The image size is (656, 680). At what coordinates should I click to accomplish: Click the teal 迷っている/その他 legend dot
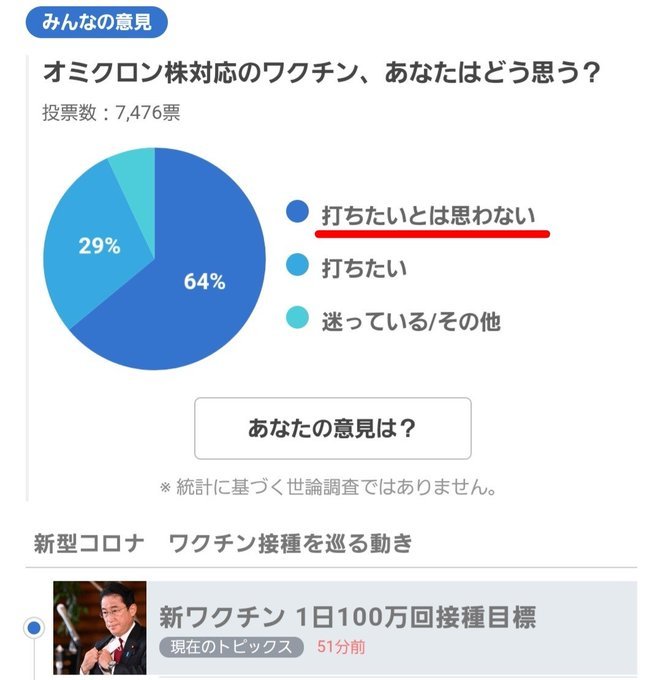pos(297,320)
